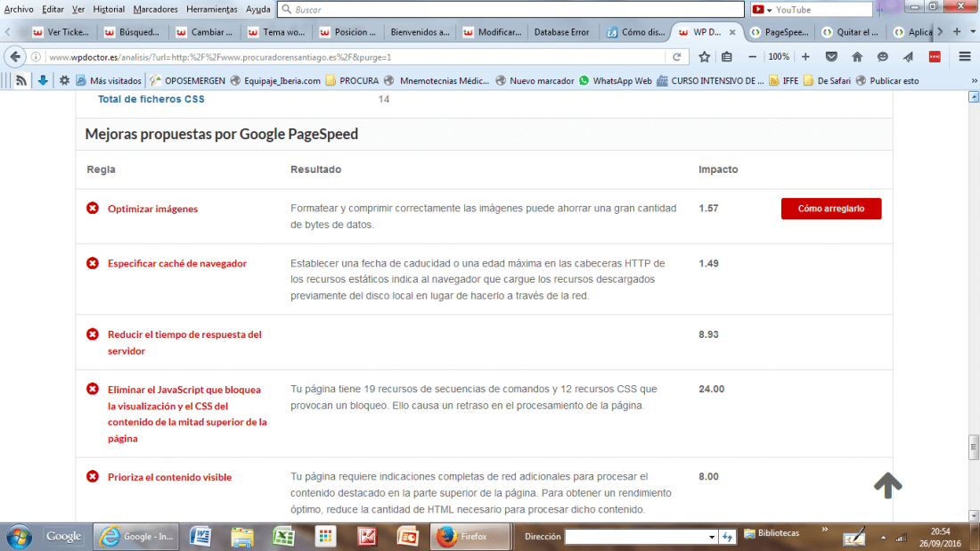Open the chat bubble toolbar icon
The height and width of the screenshot is (551, 980).
(883, 57)
